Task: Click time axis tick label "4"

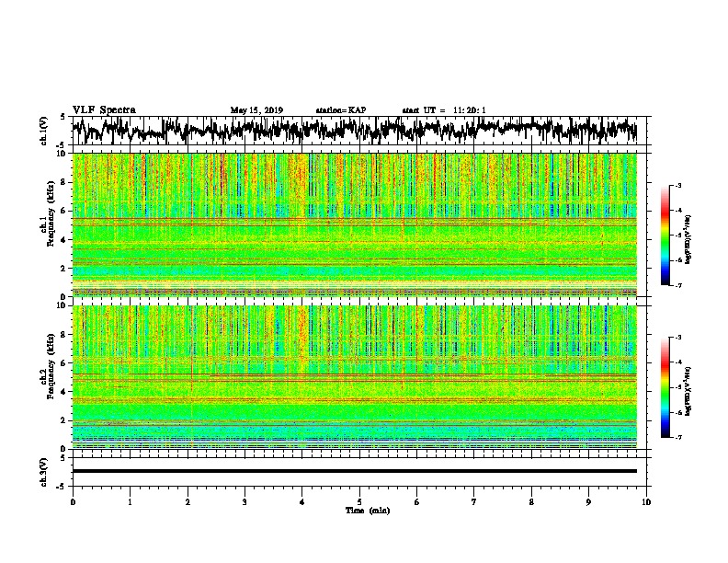Action: pyautogui.click(x=302, y=501)
